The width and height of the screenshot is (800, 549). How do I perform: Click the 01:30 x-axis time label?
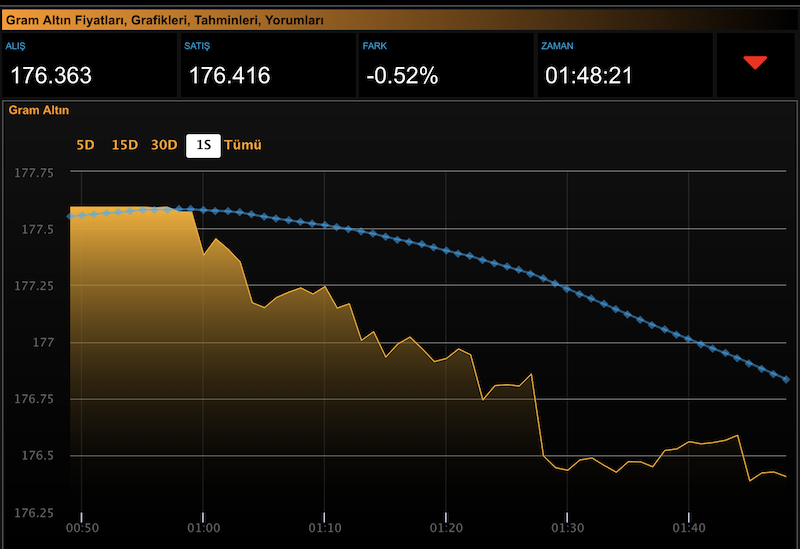pos(567,528)
